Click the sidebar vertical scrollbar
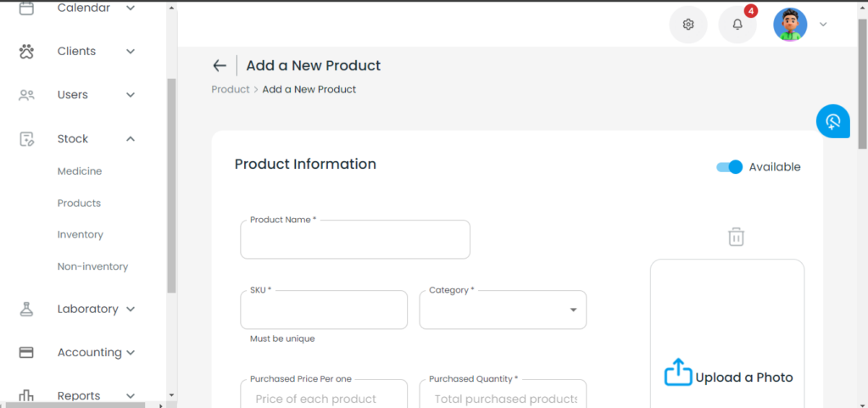This screenshot has height=408, width=868. coord(171,186)
